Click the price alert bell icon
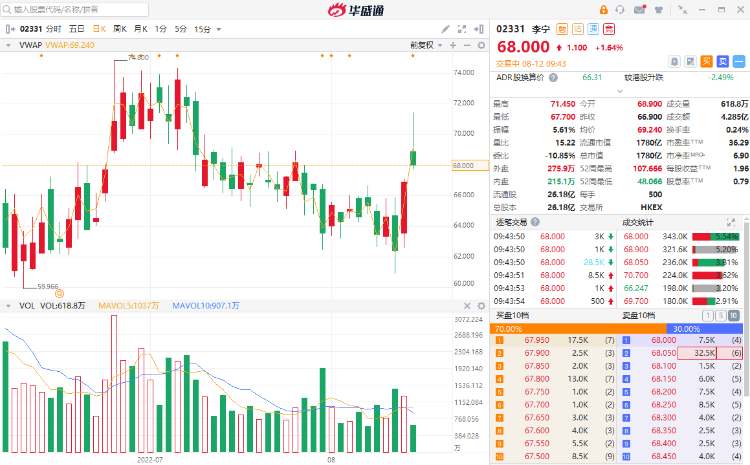Screen dimensions: 750x465 click(x=674, y=61)
